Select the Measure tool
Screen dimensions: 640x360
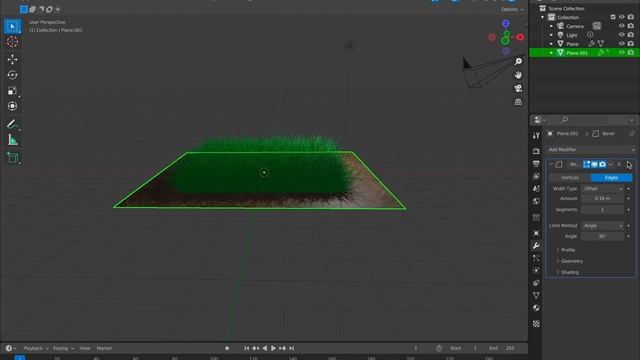pos(12,140)
